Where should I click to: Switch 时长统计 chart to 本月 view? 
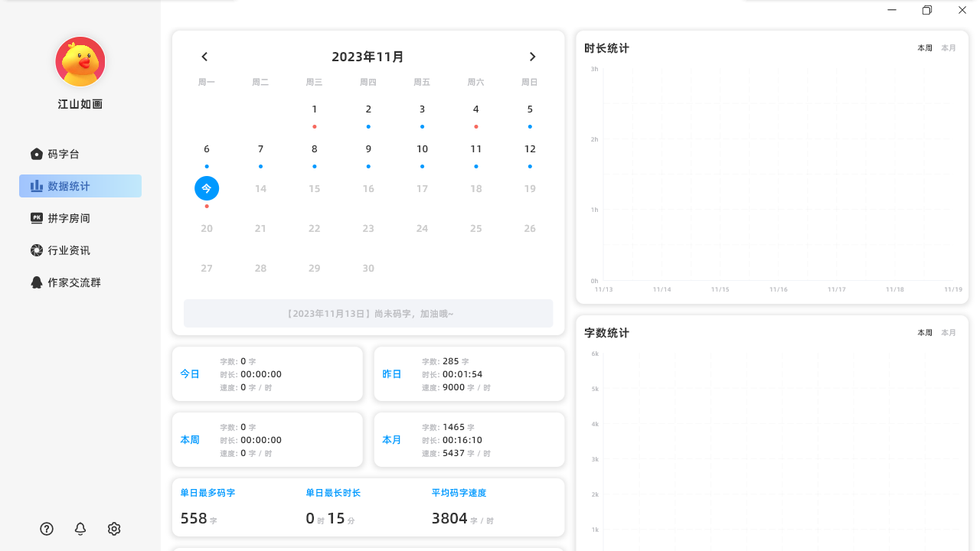[948, 47]
